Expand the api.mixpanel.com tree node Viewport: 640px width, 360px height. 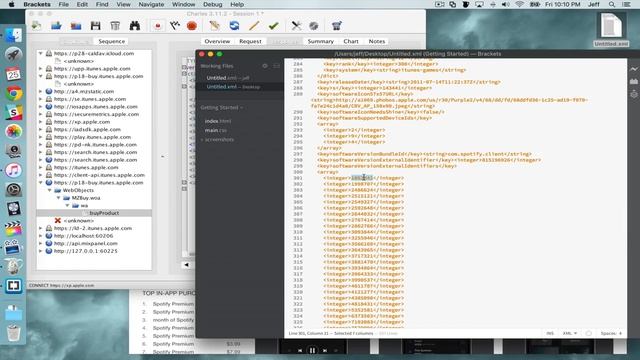tap(40, 243)
